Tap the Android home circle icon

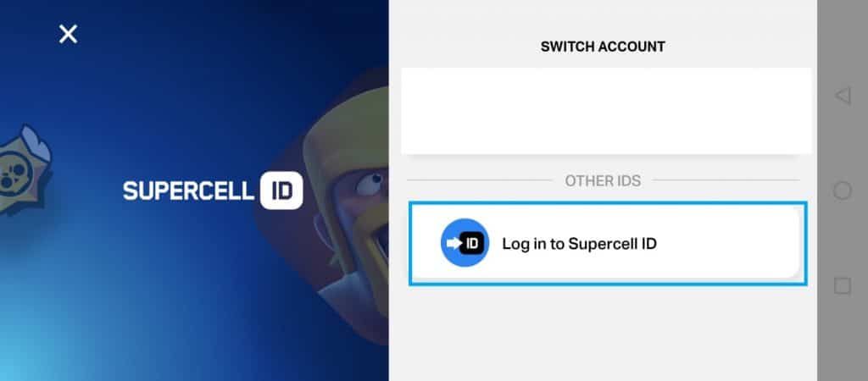[x=842, y=190]
